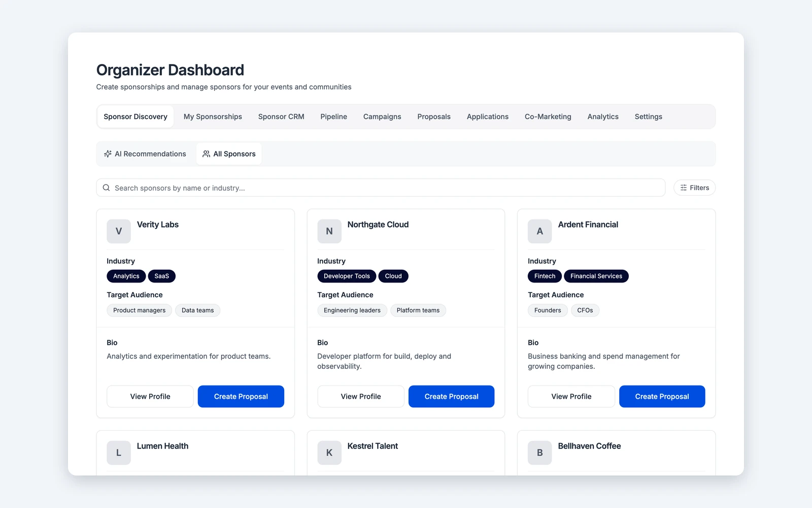812x508 pixels.
Task: Click the Engineering leaders audience tag
Action: click(352, 310)
